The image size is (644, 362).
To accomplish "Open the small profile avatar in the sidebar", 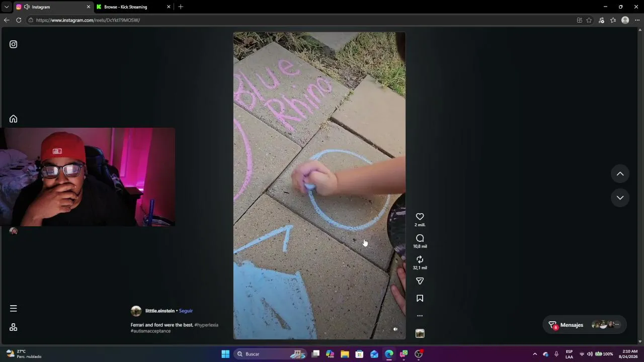I will [14, 231].
